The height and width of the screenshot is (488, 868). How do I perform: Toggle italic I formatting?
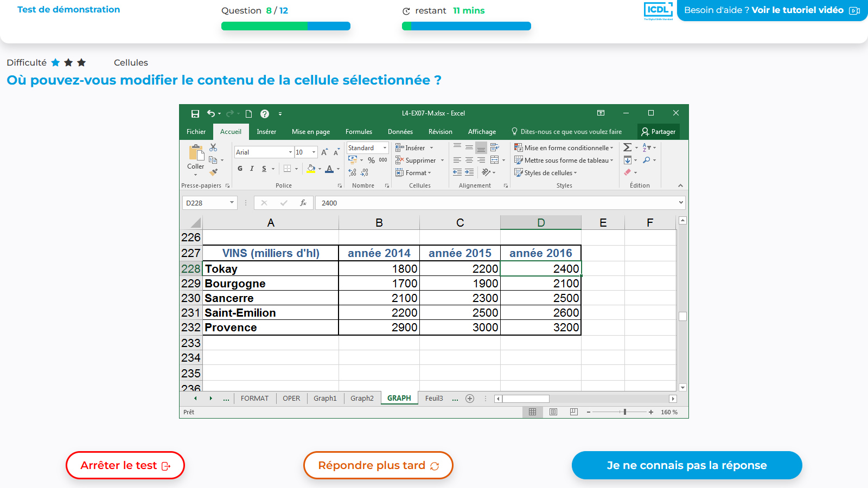(x=252, y=169)
